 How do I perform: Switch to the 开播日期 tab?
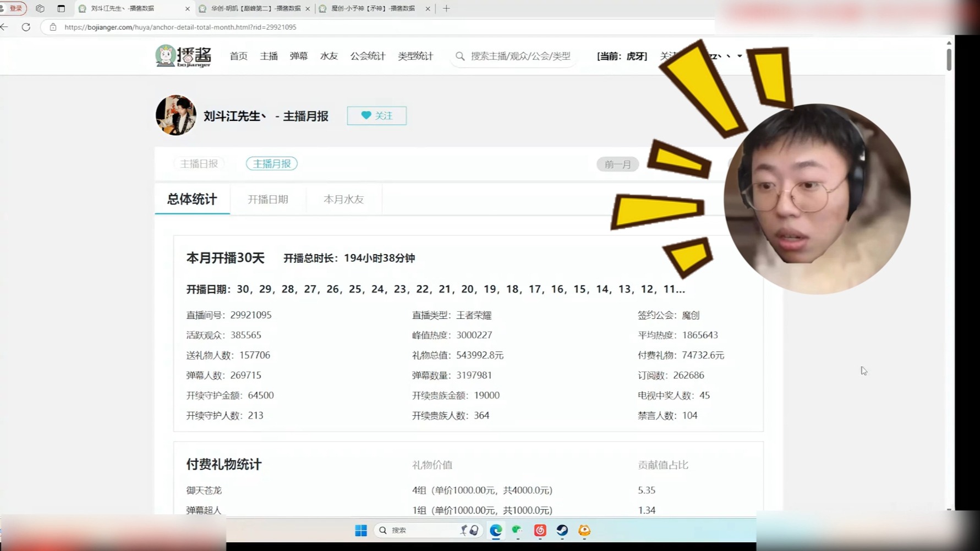pyautogui.click(x=267, y=200)
